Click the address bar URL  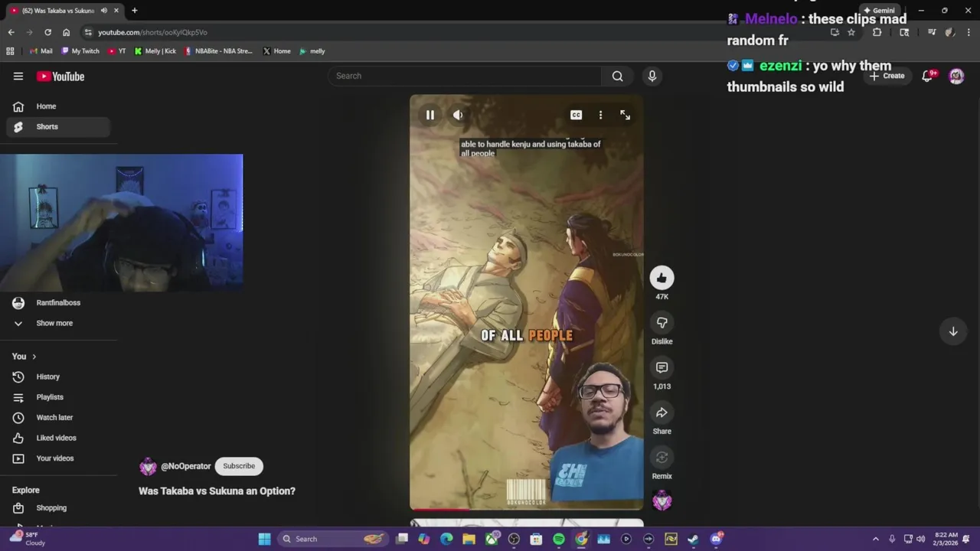pyautogui.click(x=152, y=32)
